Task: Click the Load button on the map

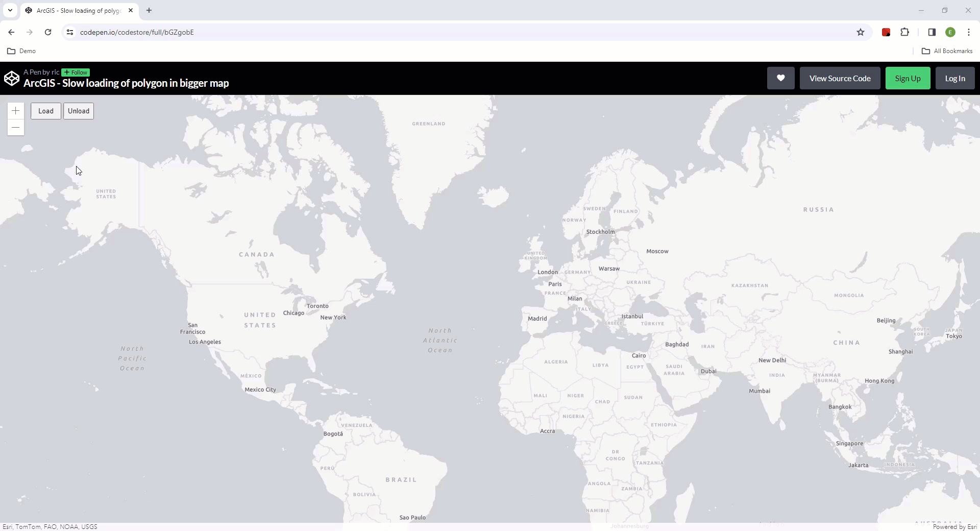Action: click(x=45, y=111)
